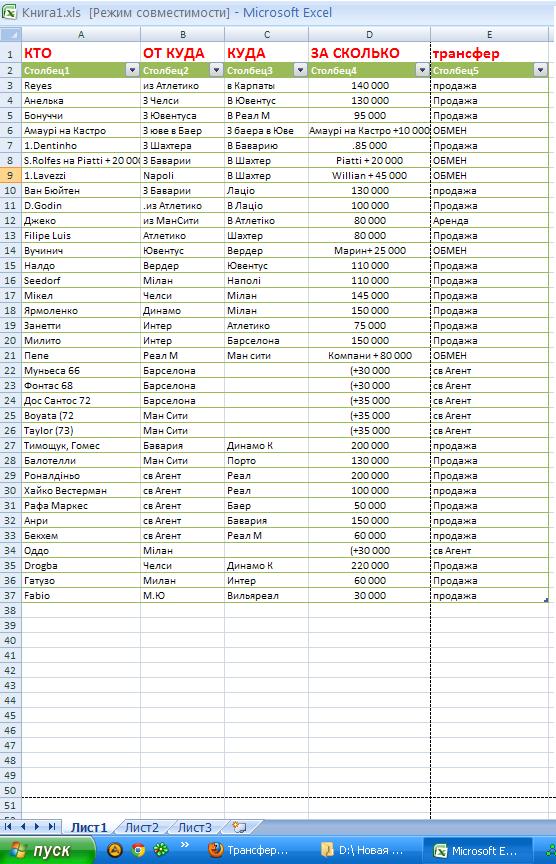The image size is (556, 864).
Task: Select column D by its header
Action: tap(369, 35)
